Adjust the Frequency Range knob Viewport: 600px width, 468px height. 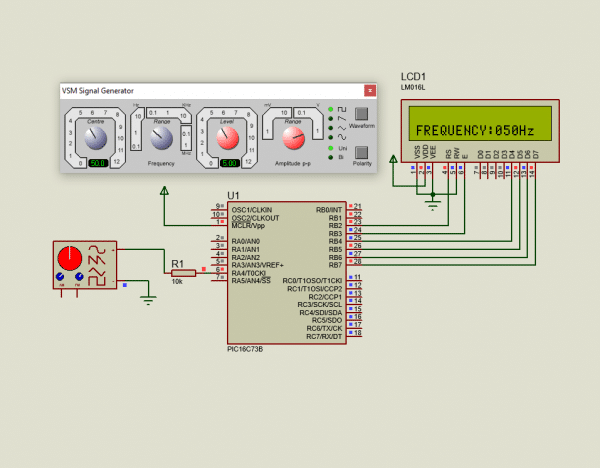coord(161,138)
